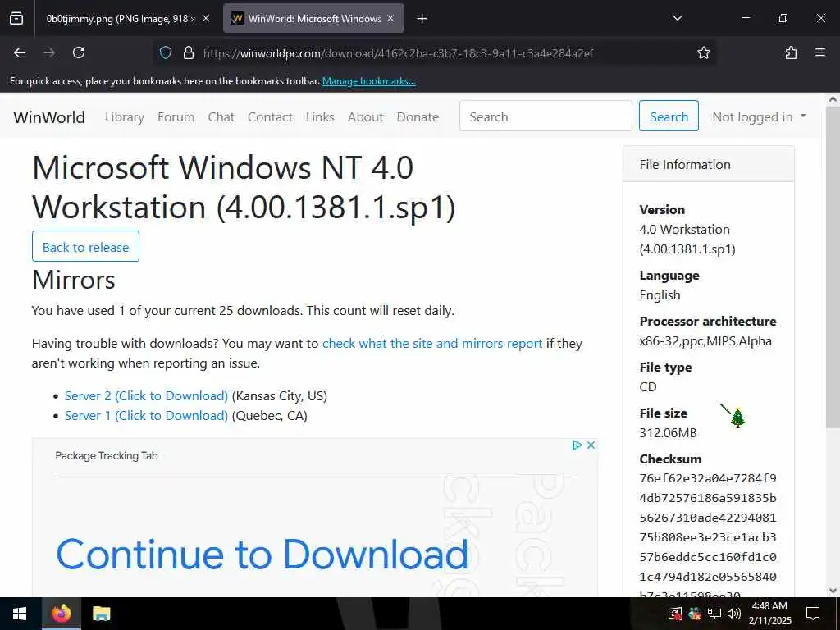Open Firefox application hamburger menu
The image size is (840, 630).
click(820, 52)
